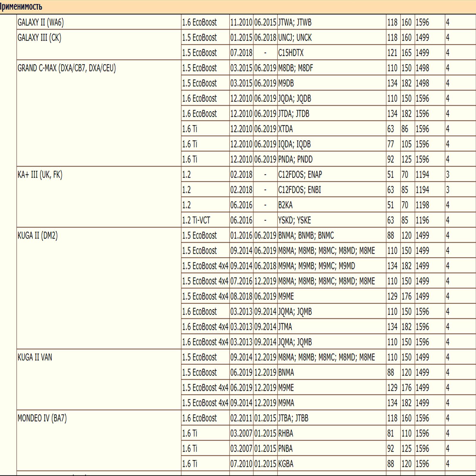This screenshot has width=476, height=476.
Task: Select the KUGA II VAN model cell
Action: click(x=35, y=357)
